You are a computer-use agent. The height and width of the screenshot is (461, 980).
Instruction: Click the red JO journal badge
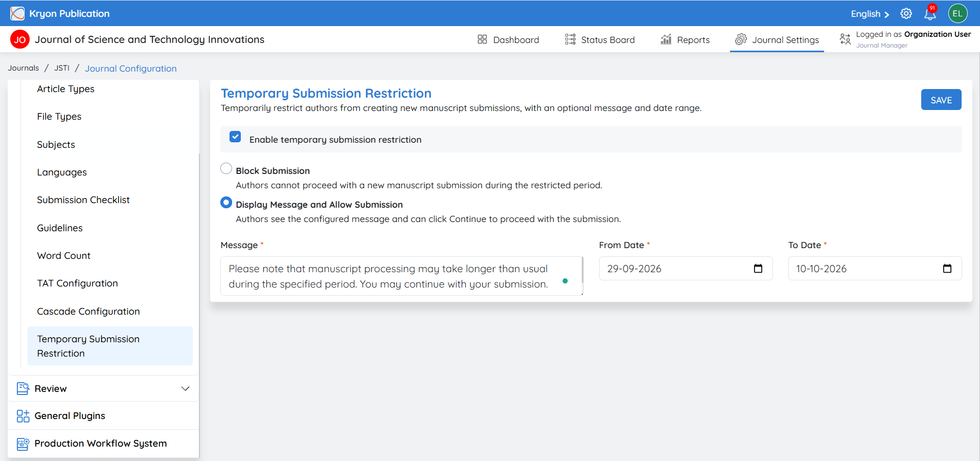[x=20, y=39]
